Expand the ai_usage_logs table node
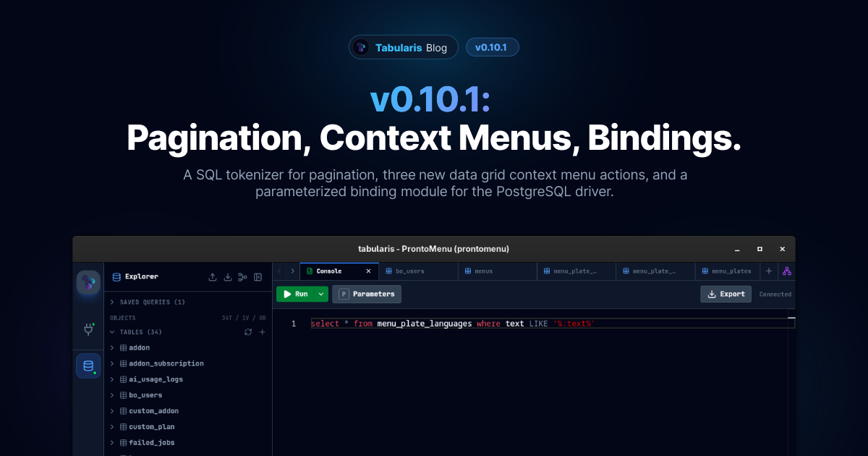This screenshot has width=868, height=456. (112, 379)
